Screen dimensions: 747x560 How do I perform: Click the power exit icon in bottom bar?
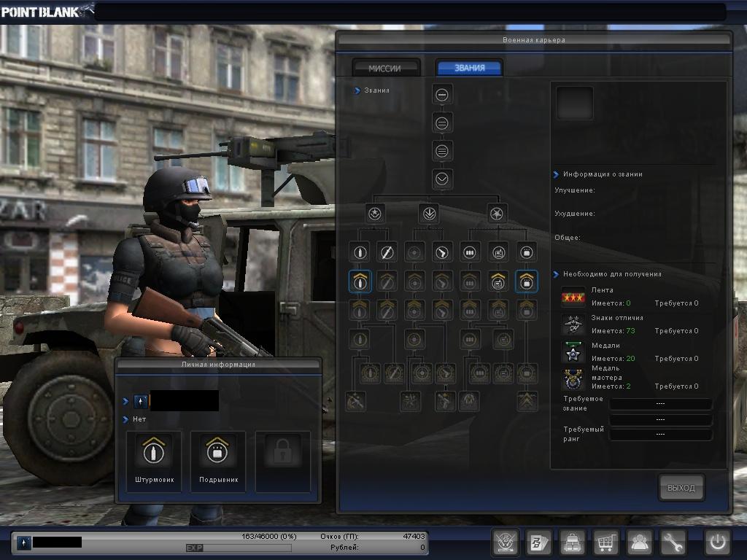click(x=717, y=542)
